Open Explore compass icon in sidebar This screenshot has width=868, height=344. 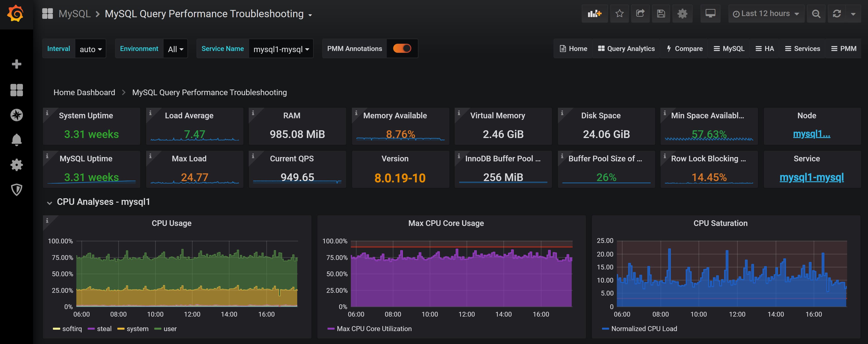pyautogui.click(x=17, y=115)
